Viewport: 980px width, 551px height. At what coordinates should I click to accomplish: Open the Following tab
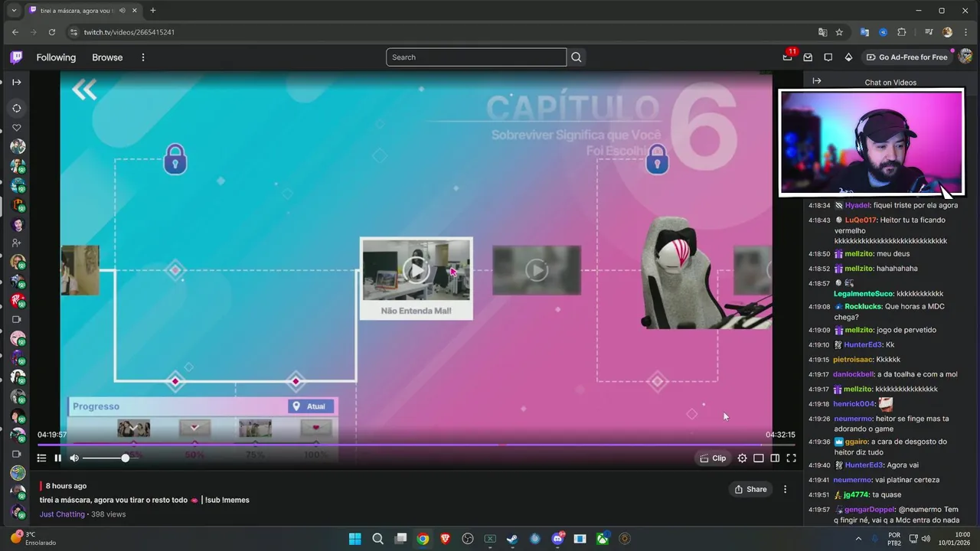[56, 57]
